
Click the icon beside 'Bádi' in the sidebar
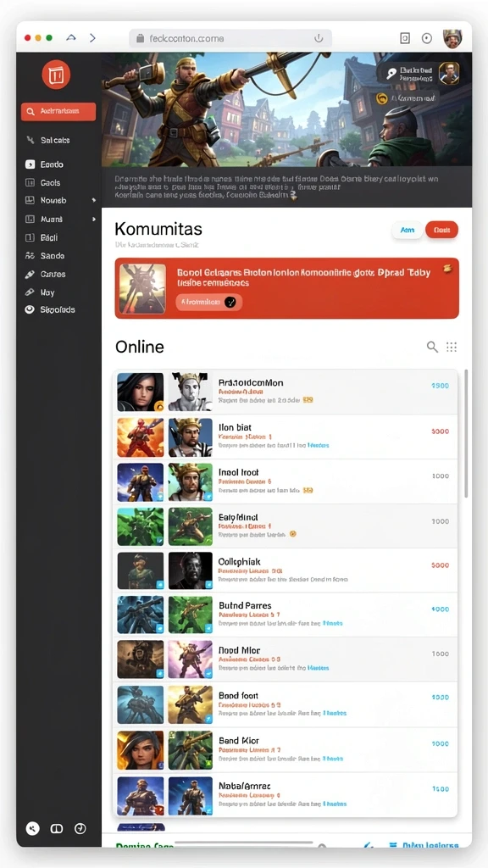[x=30, y=237]
